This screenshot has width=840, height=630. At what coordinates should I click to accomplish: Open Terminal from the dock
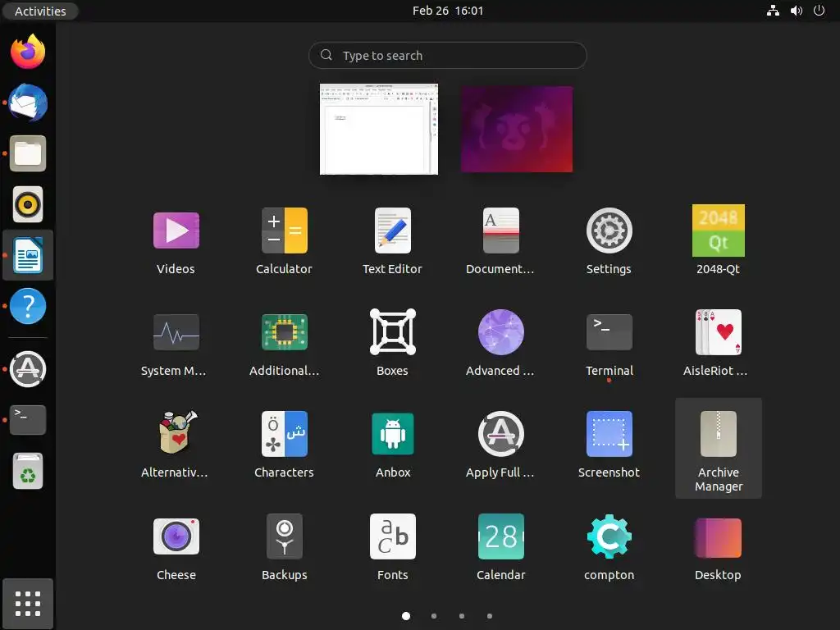(28, 419)
